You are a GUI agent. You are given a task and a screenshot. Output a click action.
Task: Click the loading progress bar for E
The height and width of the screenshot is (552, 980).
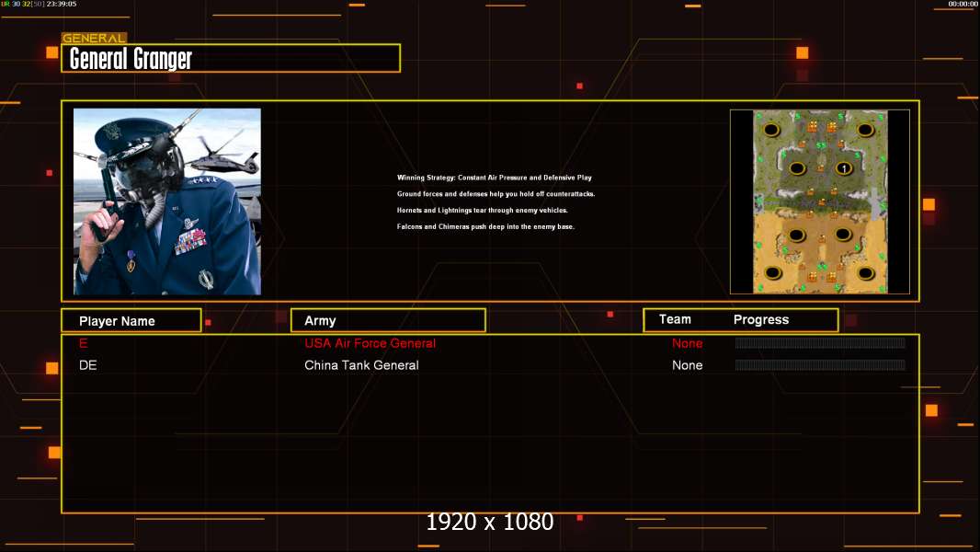[820, 342]
